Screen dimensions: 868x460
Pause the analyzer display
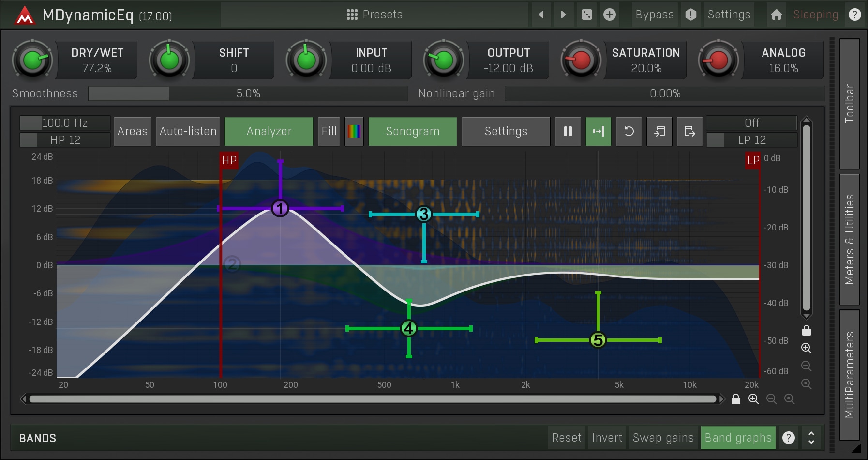pos(568,131)
